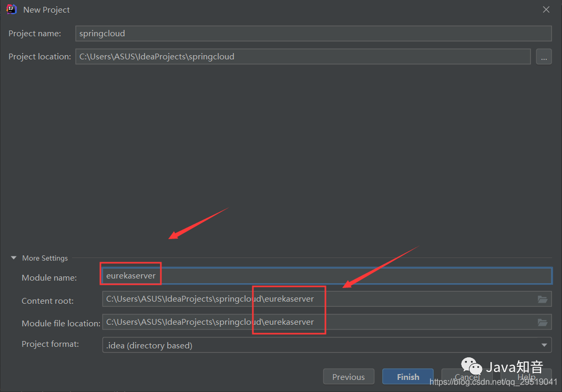Click the Project location label
The image size is (562, 392).
40,57
